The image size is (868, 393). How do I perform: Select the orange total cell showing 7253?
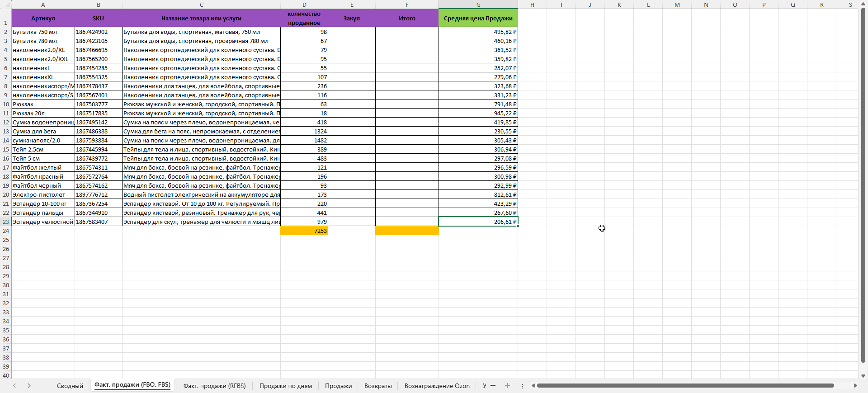304,231
